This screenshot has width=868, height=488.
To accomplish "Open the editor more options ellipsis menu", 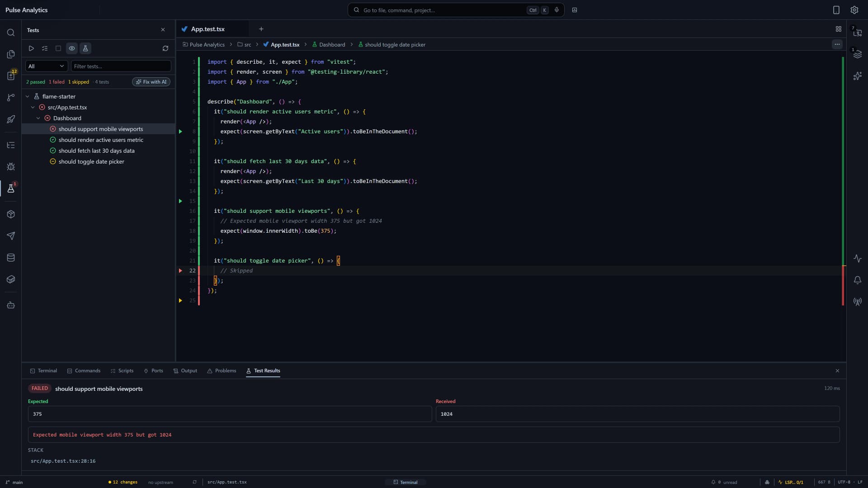I will (837, 44).
